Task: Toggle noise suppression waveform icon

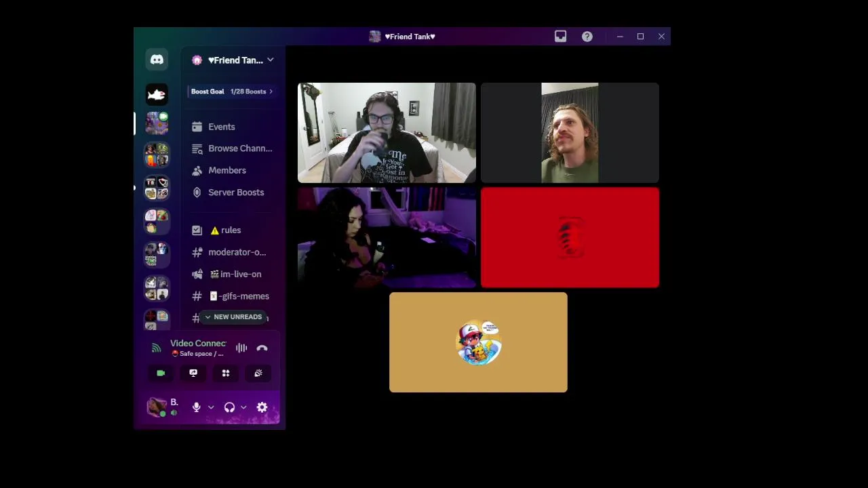Action: pos(241,348)
